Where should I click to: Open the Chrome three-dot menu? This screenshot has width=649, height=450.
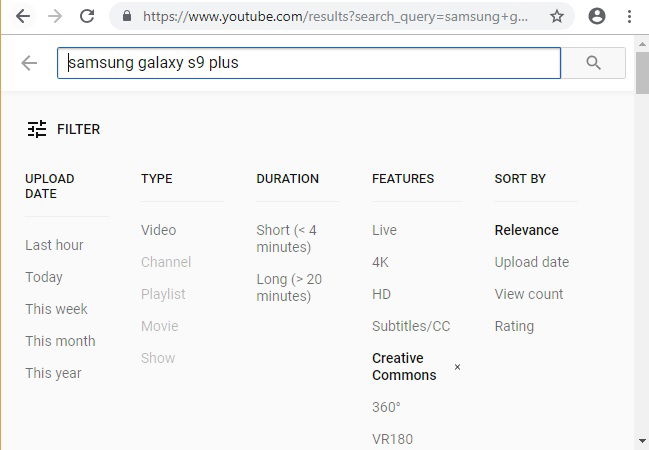[x=629, y=17]
